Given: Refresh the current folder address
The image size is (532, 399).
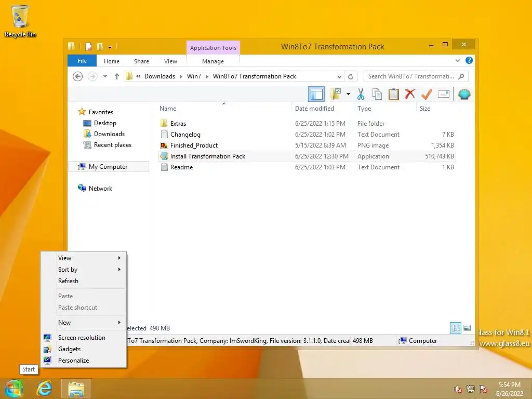Looking at the screenshot, I should pyautogui.click(x=351, y=77).
